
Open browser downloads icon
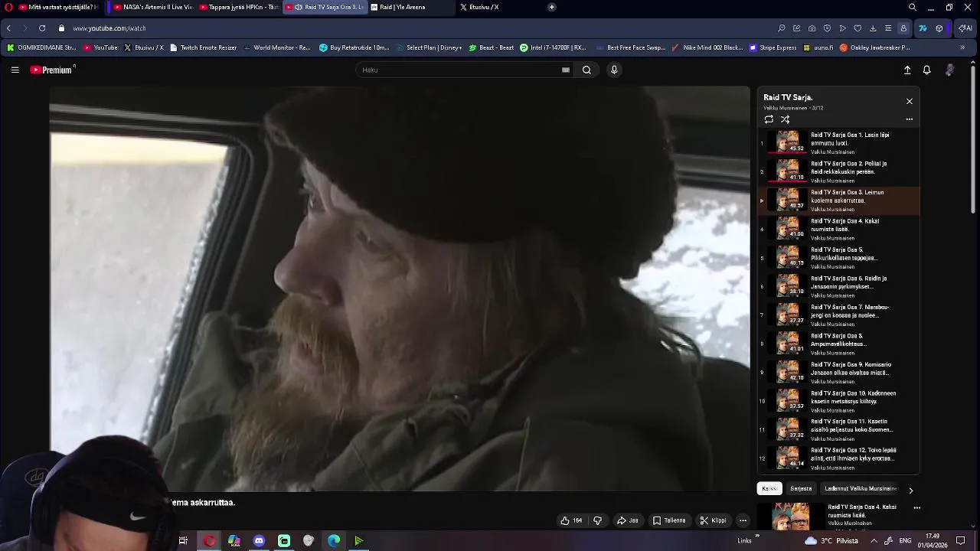tap(873, 28)
